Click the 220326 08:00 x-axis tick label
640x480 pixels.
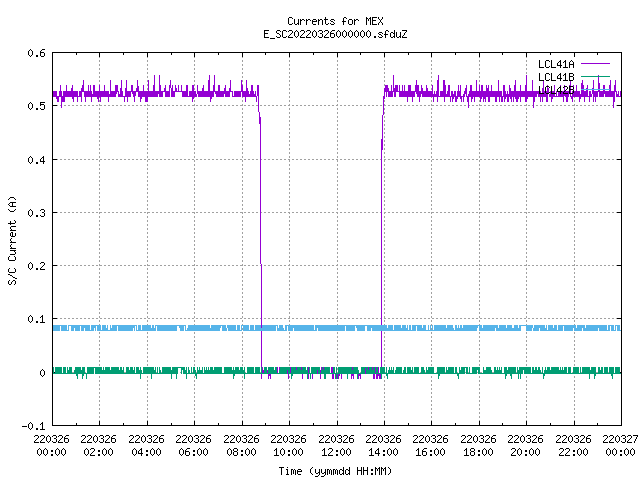[241, 446]
